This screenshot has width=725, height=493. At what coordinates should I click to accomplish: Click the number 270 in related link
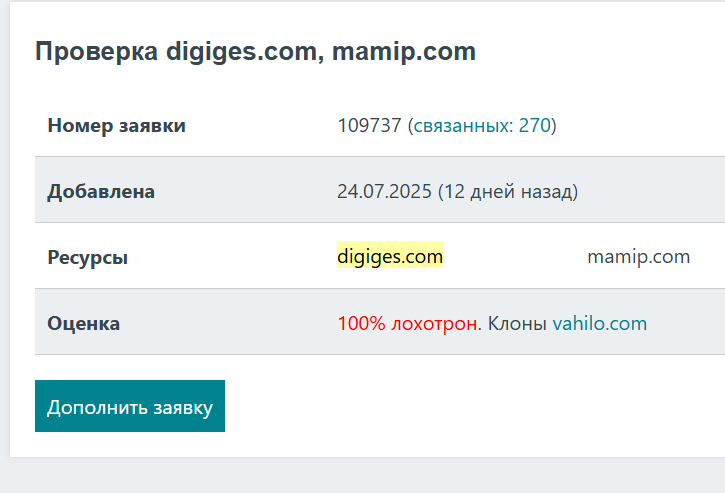tap(535, 126)
